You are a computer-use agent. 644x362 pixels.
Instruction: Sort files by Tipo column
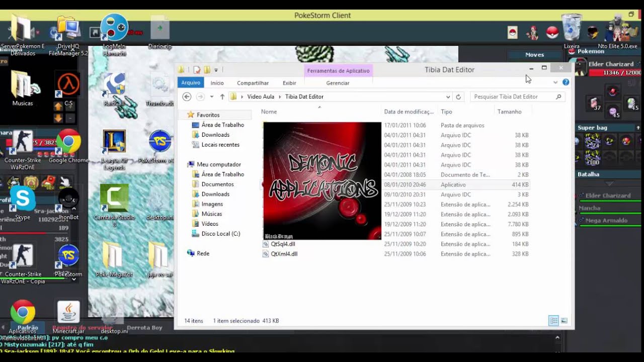[446, 112]
